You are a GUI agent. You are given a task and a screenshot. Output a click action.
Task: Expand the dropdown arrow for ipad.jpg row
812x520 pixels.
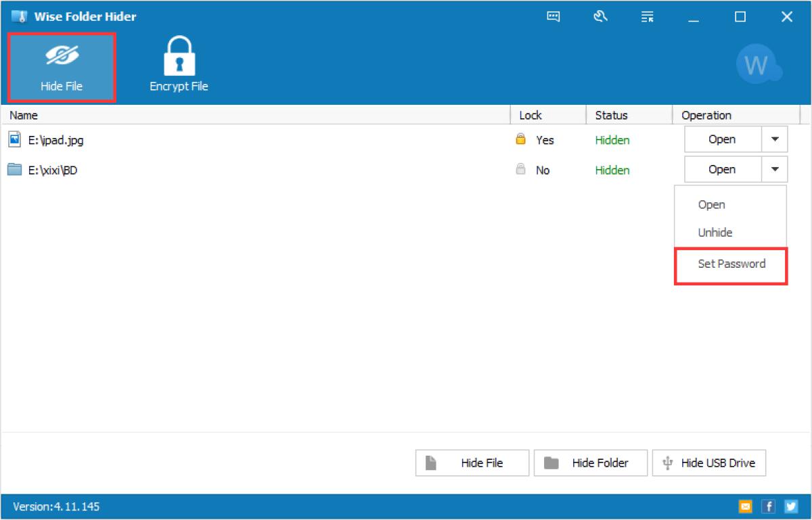coord(775,139)
